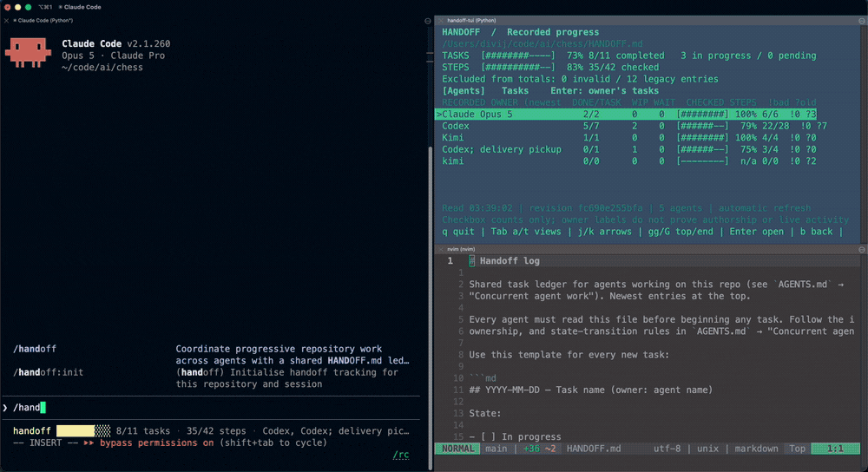
Task: Click the '## YYYY-MM-DD — Task name' line
Action: pos(590,390)
